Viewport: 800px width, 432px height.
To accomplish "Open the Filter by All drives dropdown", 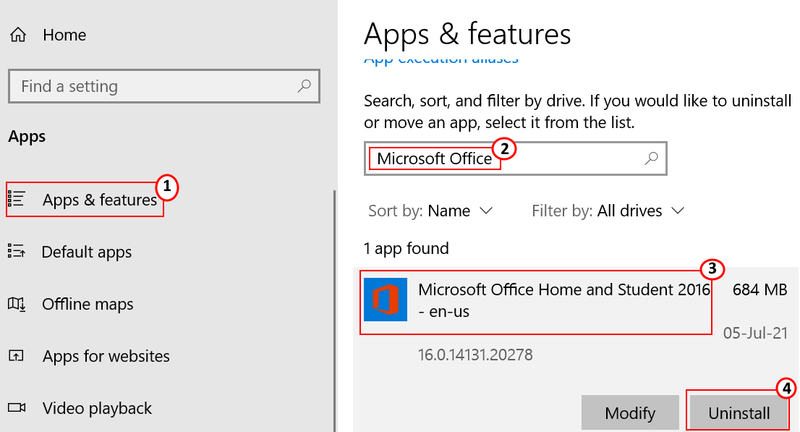I will 608,211.
